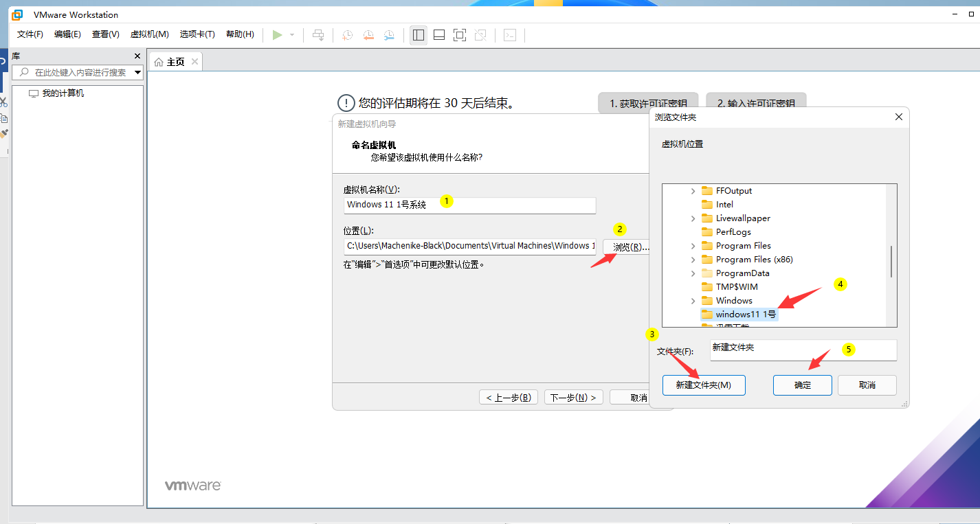Screen dimensions: 980x524
Task: Expand the FFOutput folder chevron
Action: 693,191
